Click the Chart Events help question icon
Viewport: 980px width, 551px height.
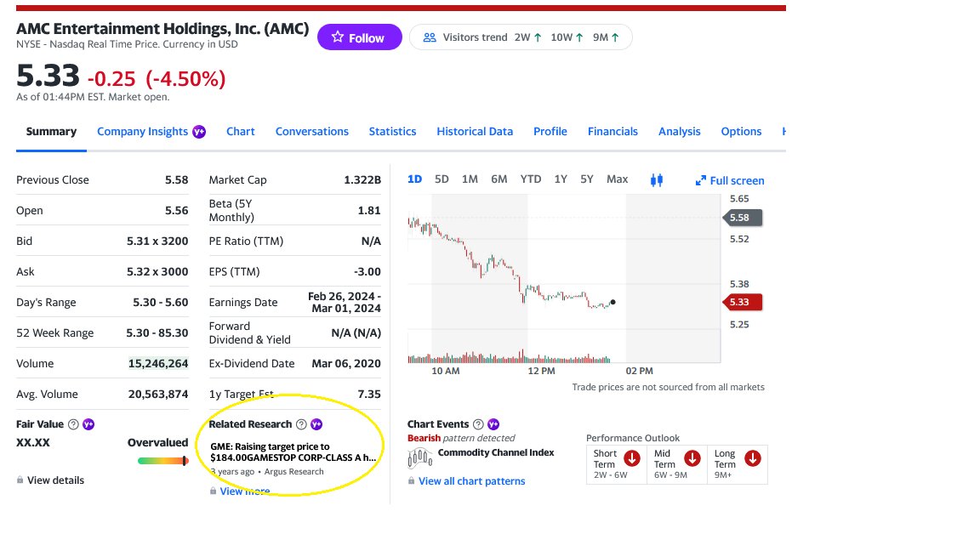pos(478,424)
